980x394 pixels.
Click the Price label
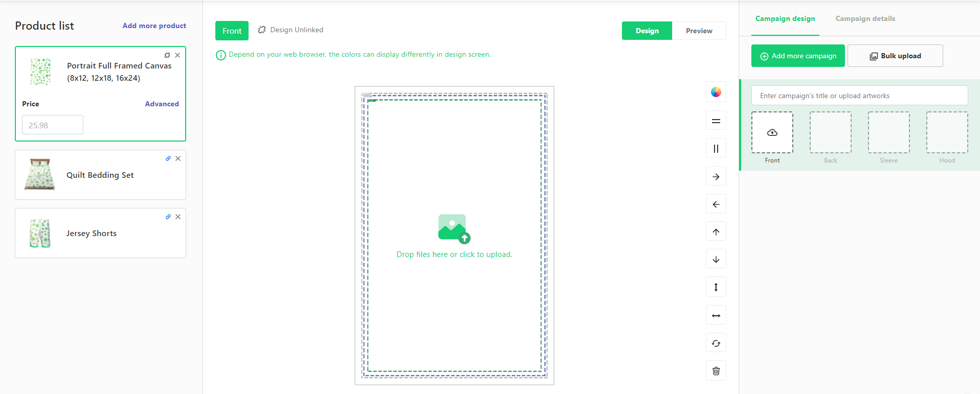31,104
